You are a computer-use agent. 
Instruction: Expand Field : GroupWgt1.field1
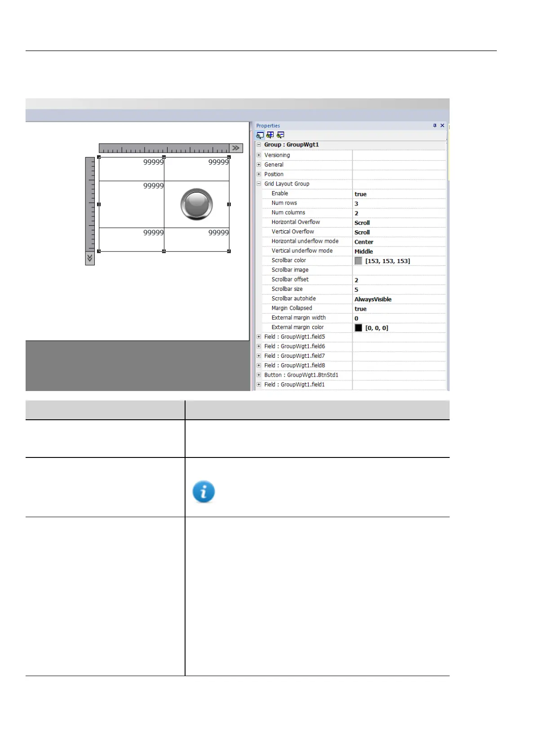(x=259, y=384)
